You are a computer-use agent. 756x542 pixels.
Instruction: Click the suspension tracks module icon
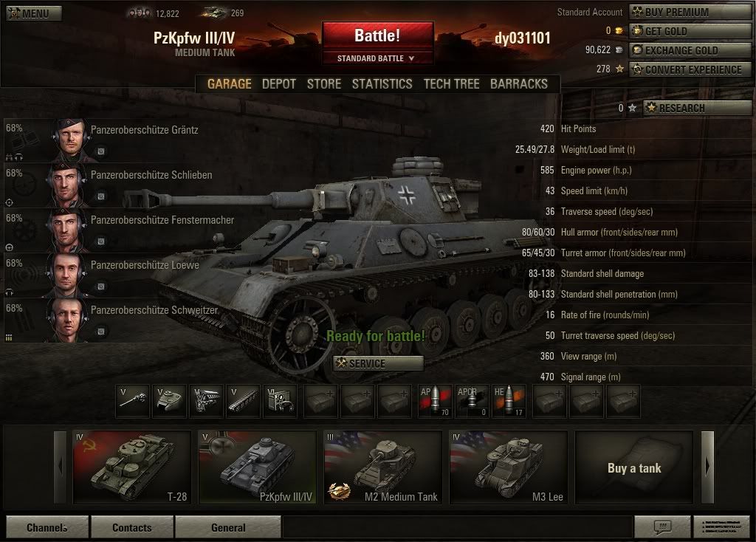(x=244, y=400)
